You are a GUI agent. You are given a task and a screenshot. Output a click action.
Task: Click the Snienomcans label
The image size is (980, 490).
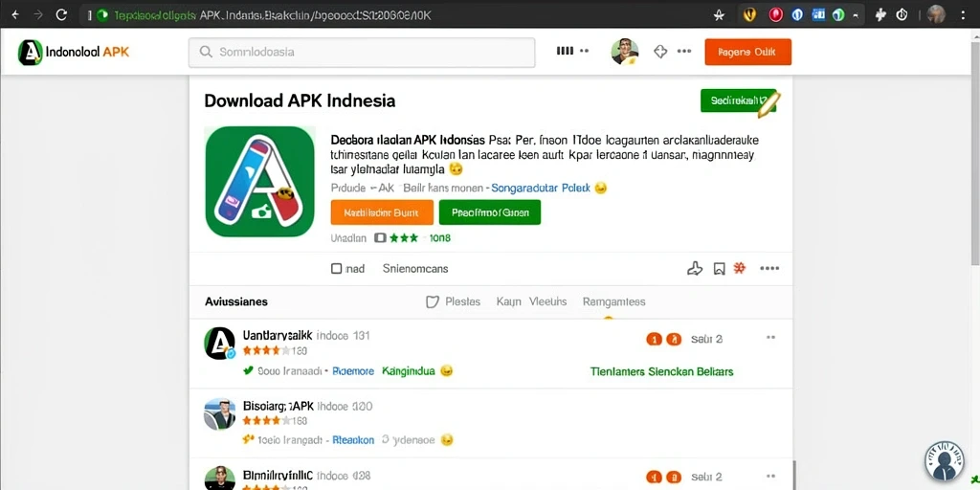pos(415,269)
